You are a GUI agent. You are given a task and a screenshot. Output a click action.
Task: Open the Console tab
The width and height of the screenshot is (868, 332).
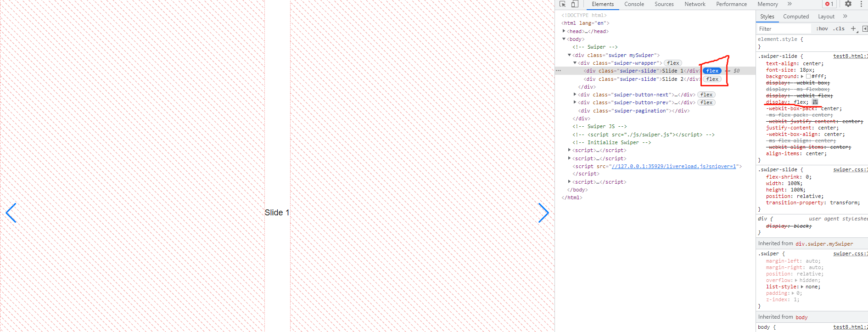pos(634,4)
